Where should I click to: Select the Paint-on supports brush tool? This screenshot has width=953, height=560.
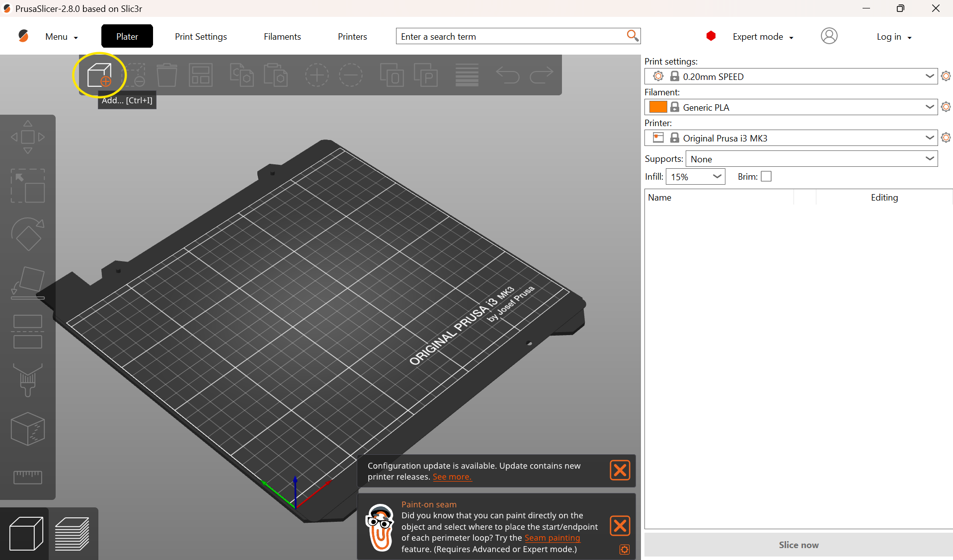(28, 380)
